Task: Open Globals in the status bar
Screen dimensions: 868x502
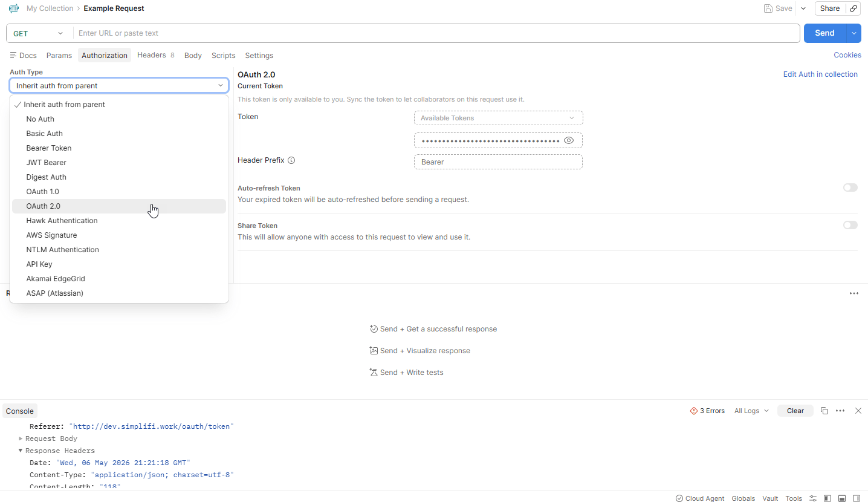Action: [743, 498]
